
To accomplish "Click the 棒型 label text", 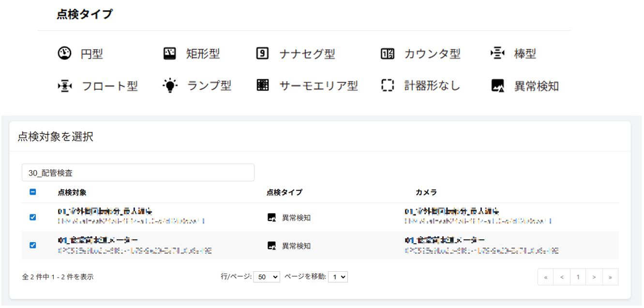I will pyautogui.click(x=525, y=54).
